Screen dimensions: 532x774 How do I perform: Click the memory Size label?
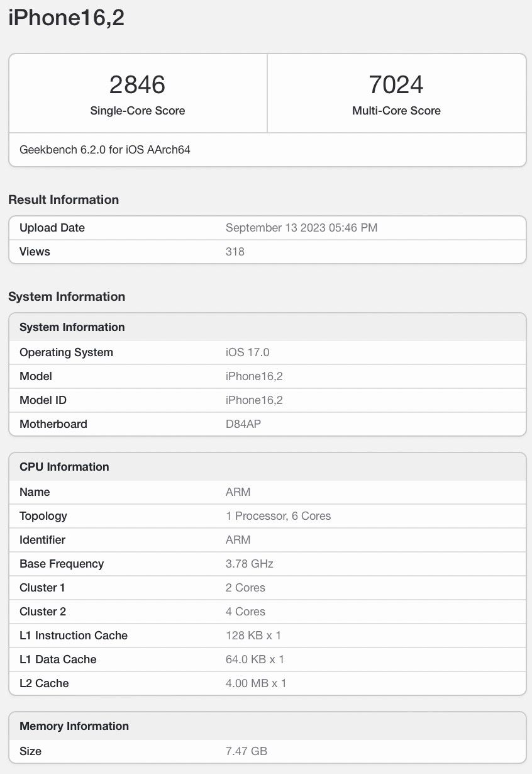tap(30, 751)
